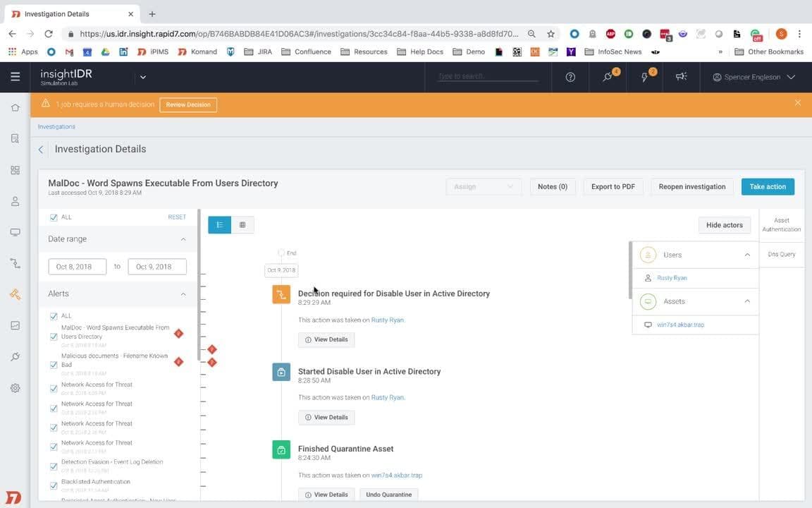Image resolution: width=812 pixels, height=508 pixels.
Task: Click the Type to search field
Action: pos(488,76)
